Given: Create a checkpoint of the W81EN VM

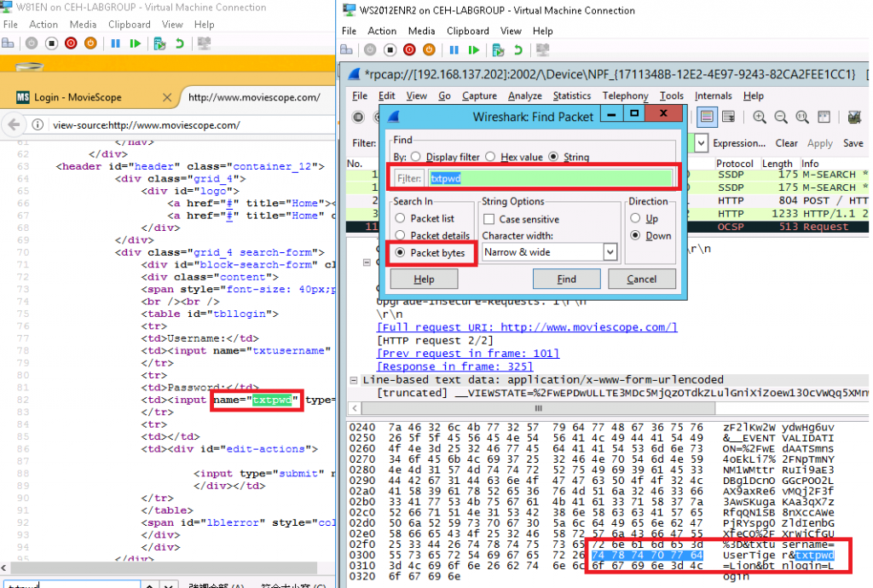Looking at the screenshot, I should pos(159,43).
